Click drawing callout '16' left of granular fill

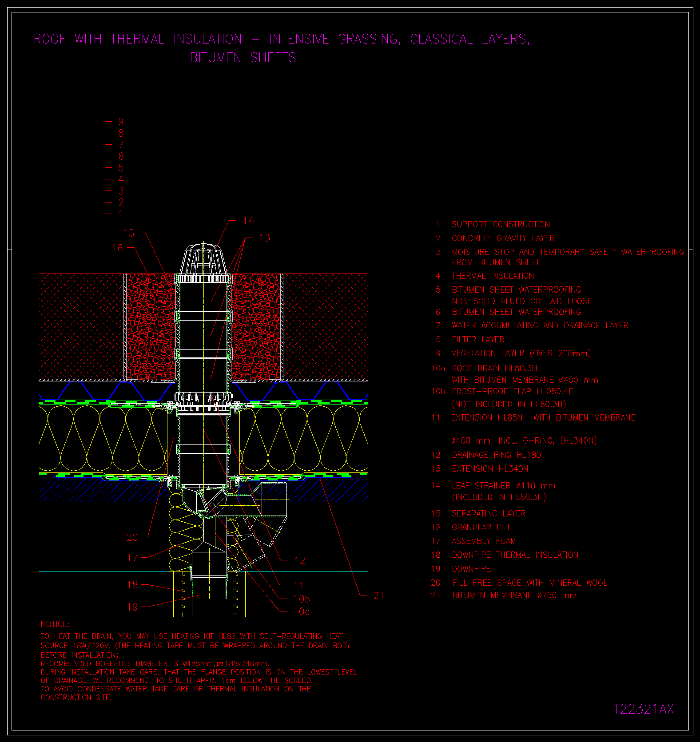[x=118, y=248]
